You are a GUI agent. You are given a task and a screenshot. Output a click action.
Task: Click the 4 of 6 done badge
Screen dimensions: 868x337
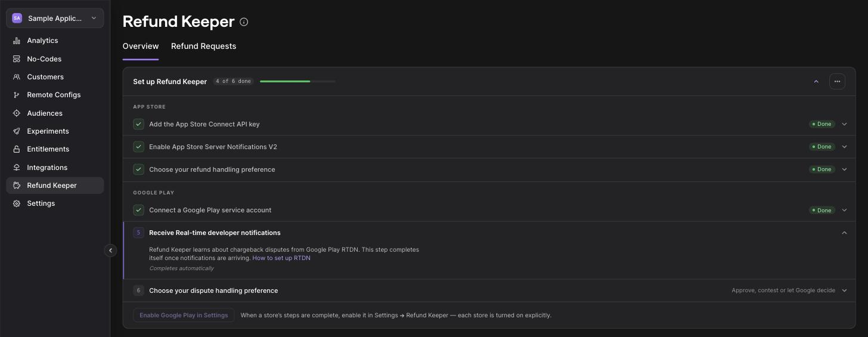click(x=233, y=81)
